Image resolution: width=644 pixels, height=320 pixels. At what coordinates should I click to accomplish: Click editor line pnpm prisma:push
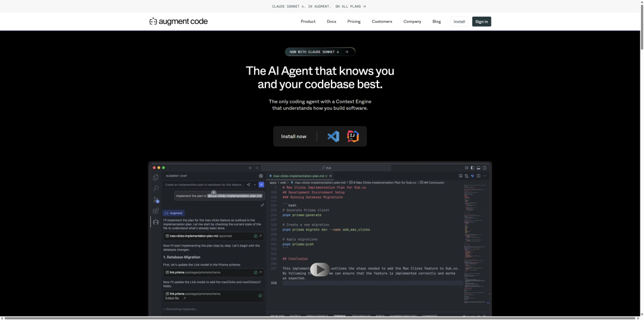tap(298, 244)
